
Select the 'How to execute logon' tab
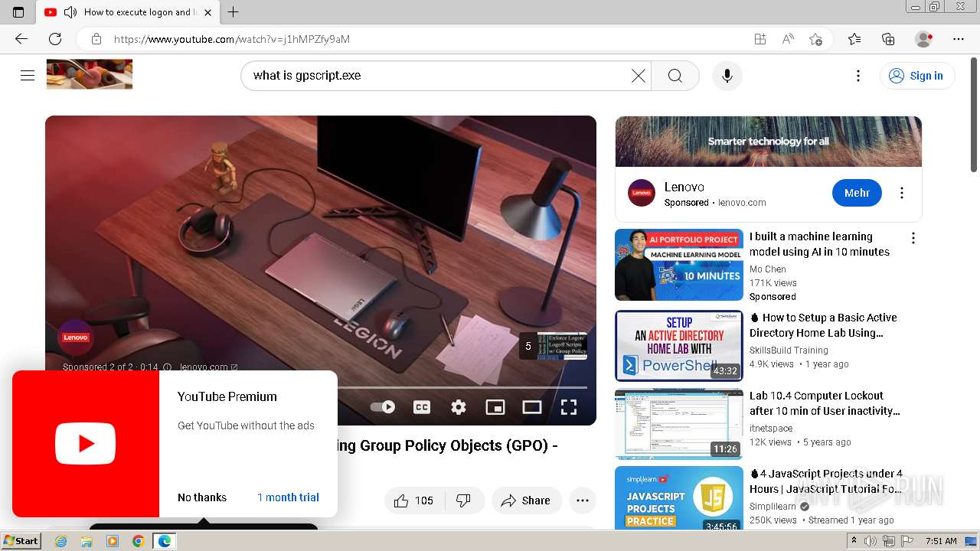126,12
